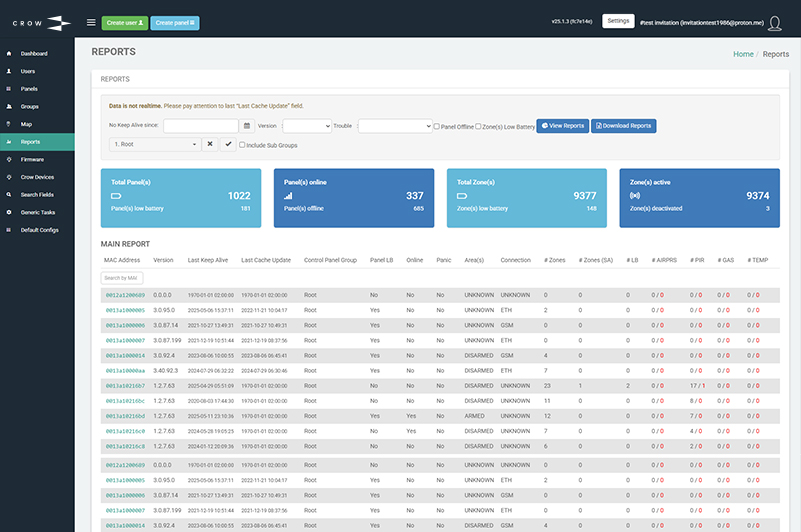Click the Search by MAC input field
The width and height of the screenshot is (801, 532).
point(121,277)
